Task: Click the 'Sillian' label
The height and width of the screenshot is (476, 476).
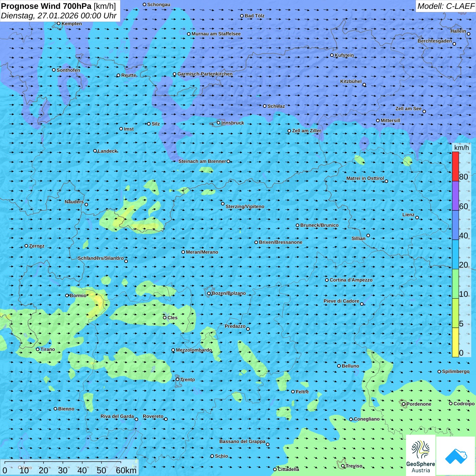Action: 358,238
